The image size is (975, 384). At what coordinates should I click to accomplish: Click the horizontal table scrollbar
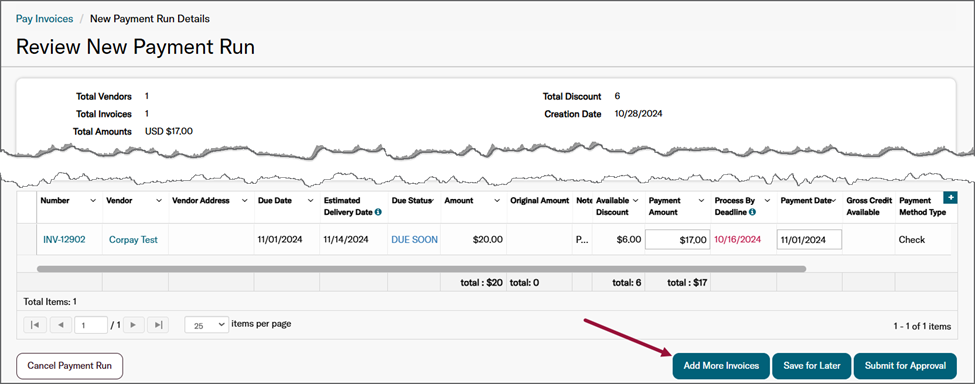coord(422,269)
